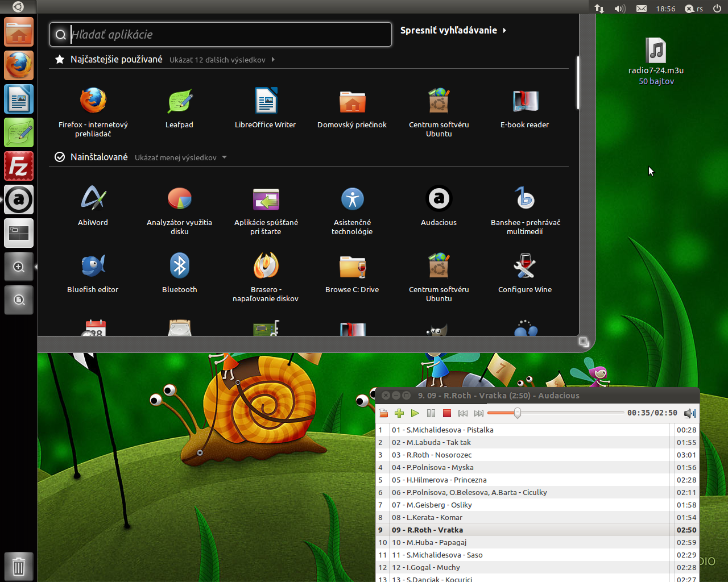Open the mail indicator menu
728x582 pixels.
[x=642, y=9]
